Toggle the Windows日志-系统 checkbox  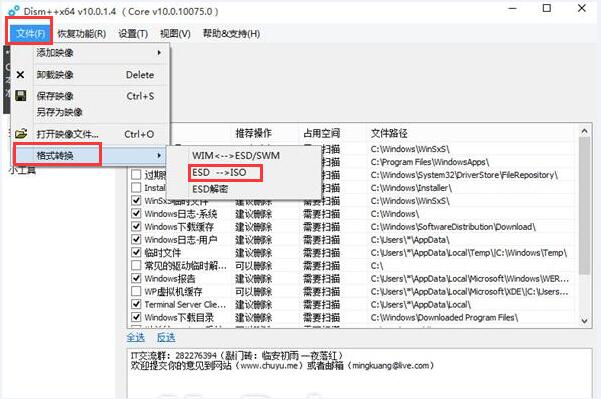coord(136,213)
